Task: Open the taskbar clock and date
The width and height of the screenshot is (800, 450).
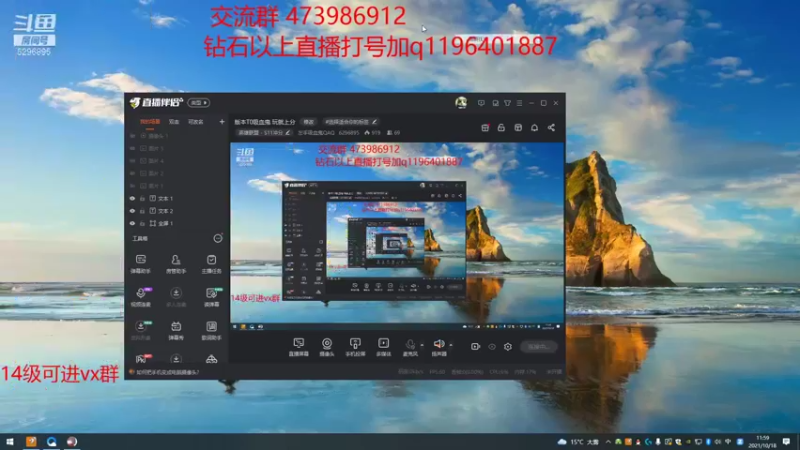Action: 762,442
